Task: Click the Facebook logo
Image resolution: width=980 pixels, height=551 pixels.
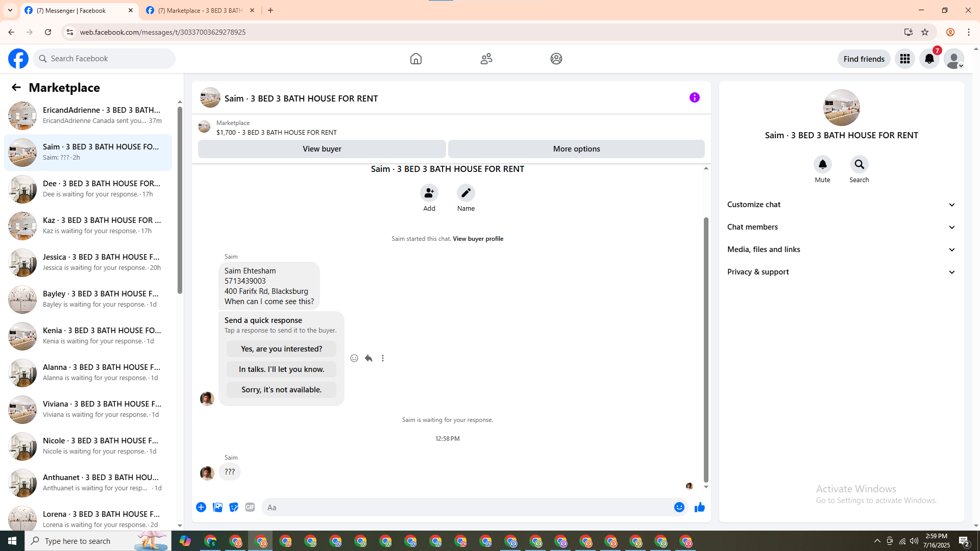Action: [18, 59]
